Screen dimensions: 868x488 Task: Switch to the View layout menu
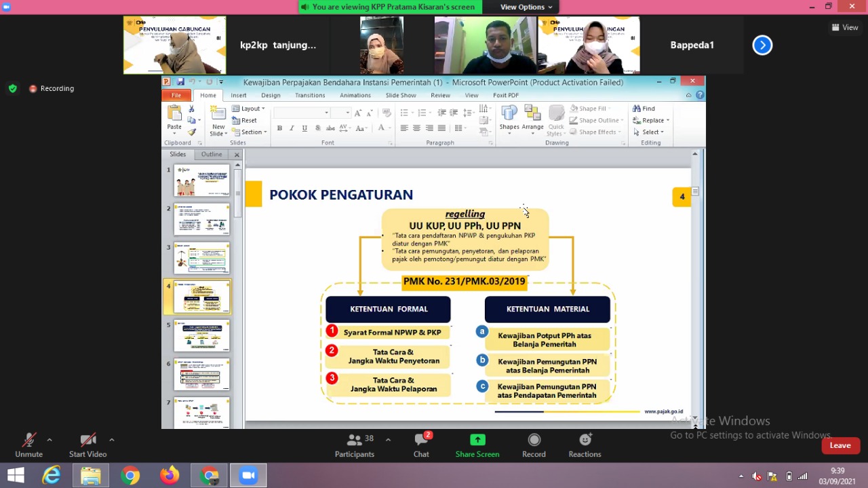pos(845,28)
